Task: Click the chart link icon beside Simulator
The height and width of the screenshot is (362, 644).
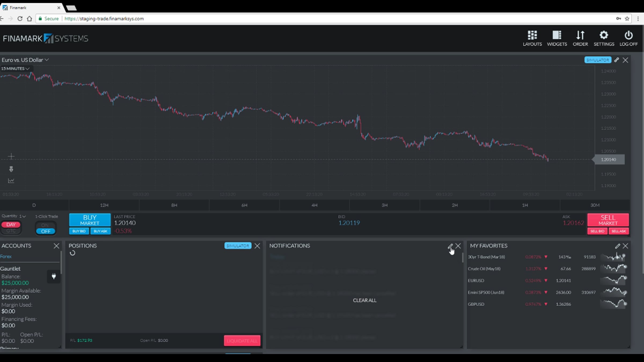Action: [617, 60]
